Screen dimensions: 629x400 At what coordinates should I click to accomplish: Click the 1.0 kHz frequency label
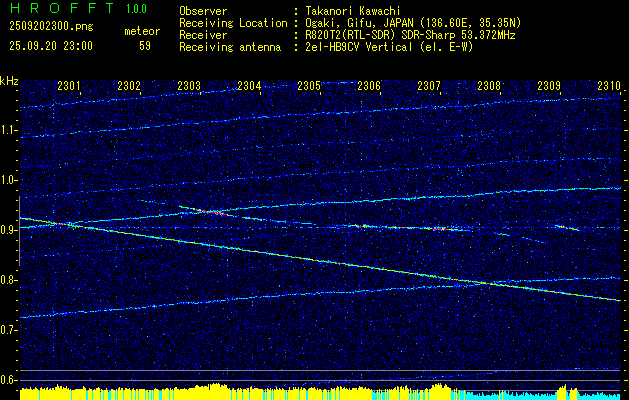[x=8, y=180]
